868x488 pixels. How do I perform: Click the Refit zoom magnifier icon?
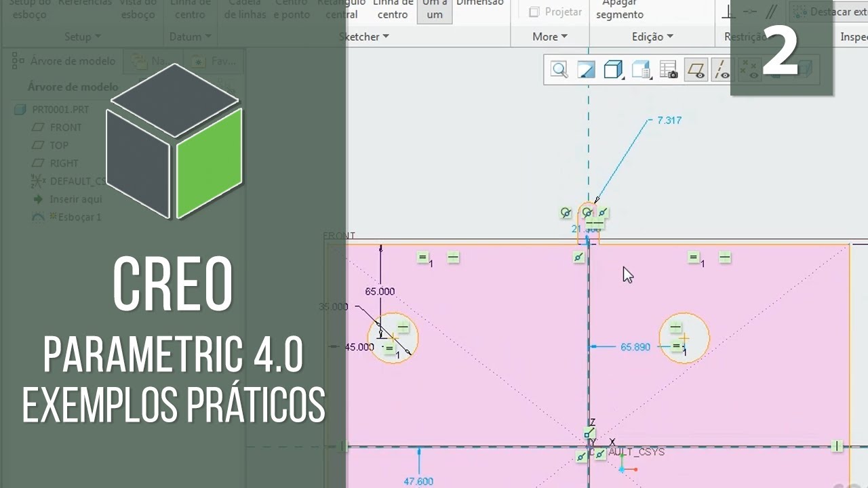(x=559, y=70)
